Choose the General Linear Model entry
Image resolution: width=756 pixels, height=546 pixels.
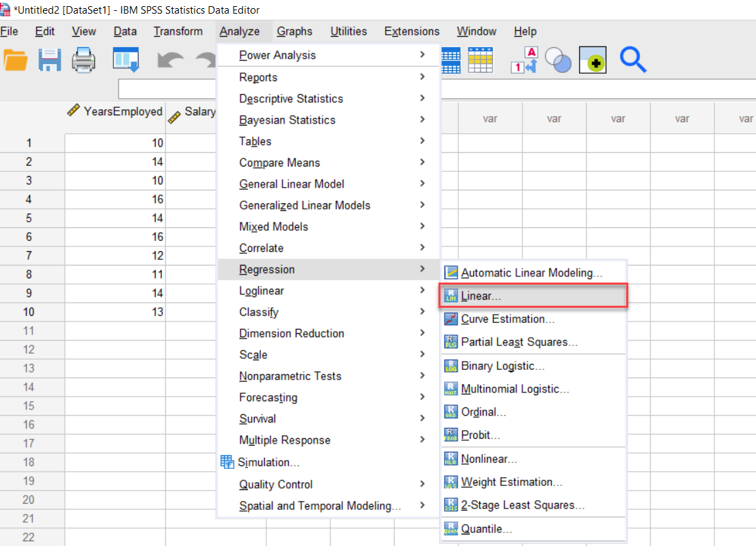[x=328, y=184]
